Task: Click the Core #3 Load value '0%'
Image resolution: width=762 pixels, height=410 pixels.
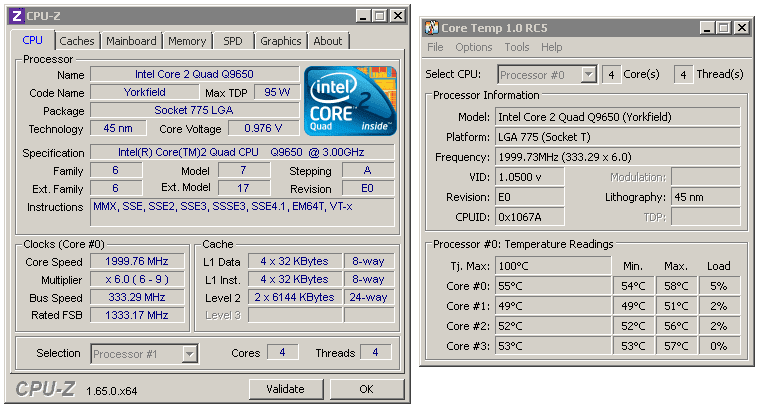Action: (x=719, y=346)
